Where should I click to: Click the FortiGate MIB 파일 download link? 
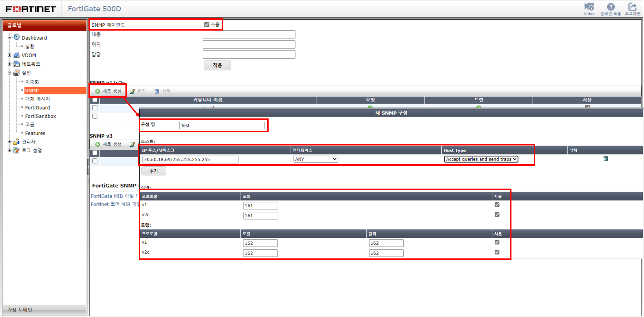pos(114,196)
